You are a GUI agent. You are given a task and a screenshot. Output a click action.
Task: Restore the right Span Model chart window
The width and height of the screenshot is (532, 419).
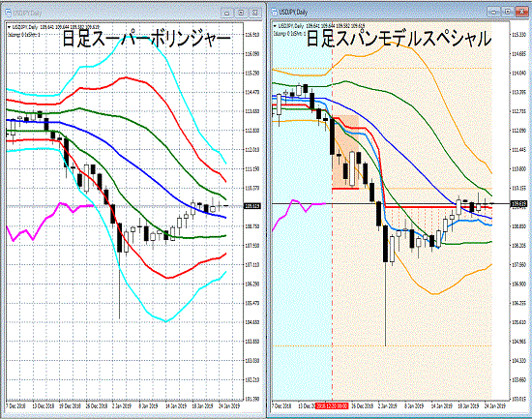click(508, 12)
